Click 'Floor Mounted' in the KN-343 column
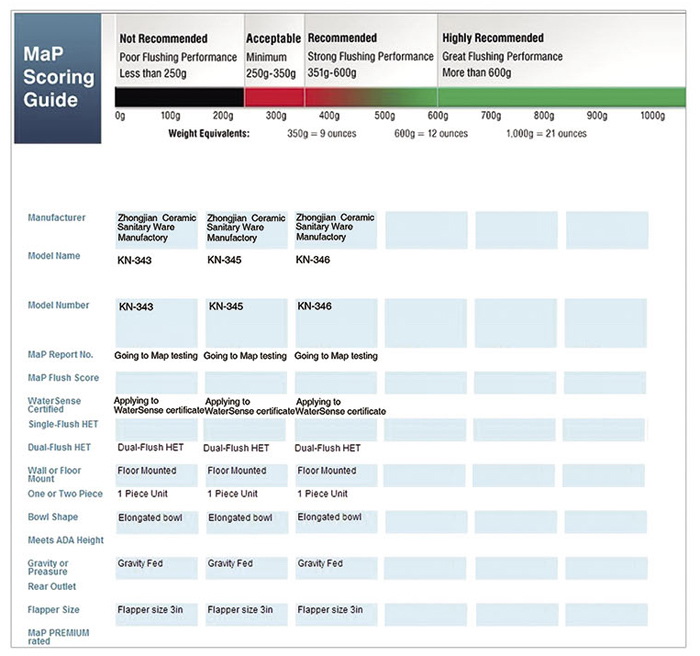Image resolution: width=700 pixels, height=656 pixels. point(147,471)
